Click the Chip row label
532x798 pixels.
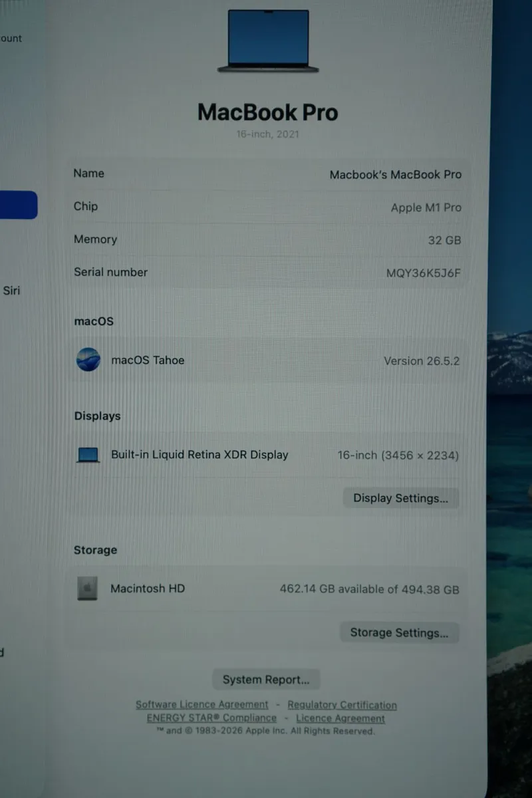pyautogui.click(x=86, y=206)
